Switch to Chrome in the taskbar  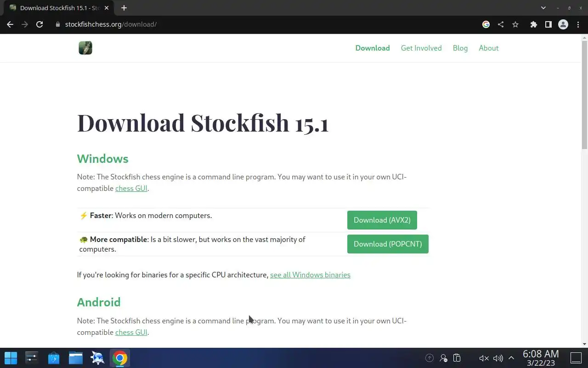click(x=120, y=358)
